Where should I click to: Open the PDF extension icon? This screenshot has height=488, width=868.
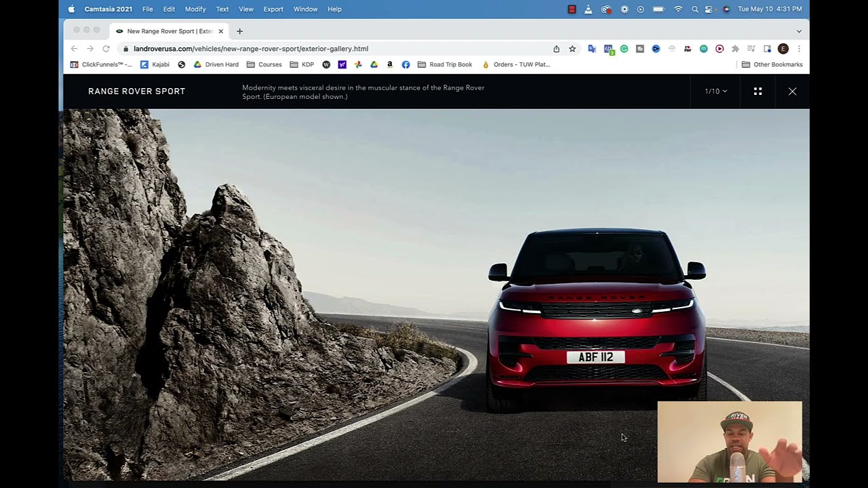tap(688, 49)
